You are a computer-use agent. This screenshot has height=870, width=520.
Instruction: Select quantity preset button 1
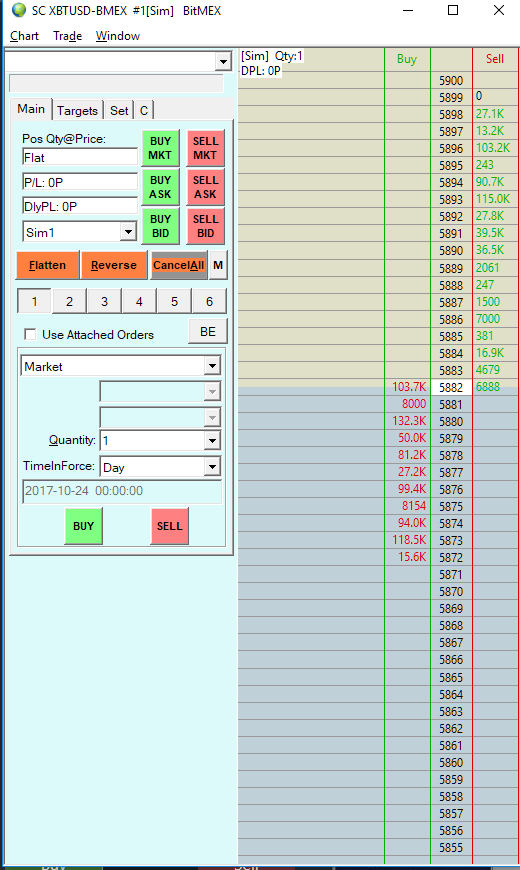(x=34, y=301)
